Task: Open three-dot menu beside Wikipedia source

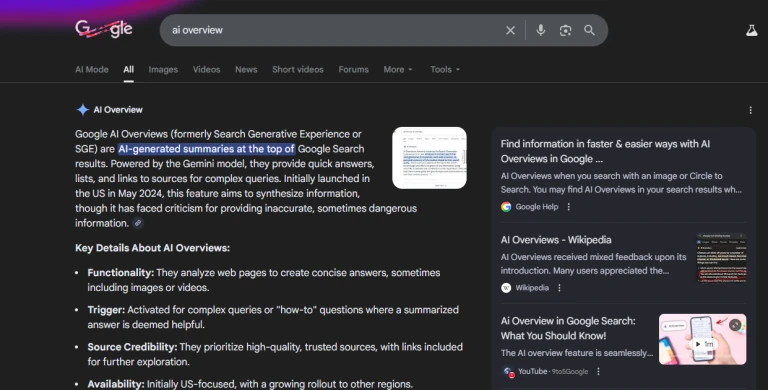Action: 559,288
